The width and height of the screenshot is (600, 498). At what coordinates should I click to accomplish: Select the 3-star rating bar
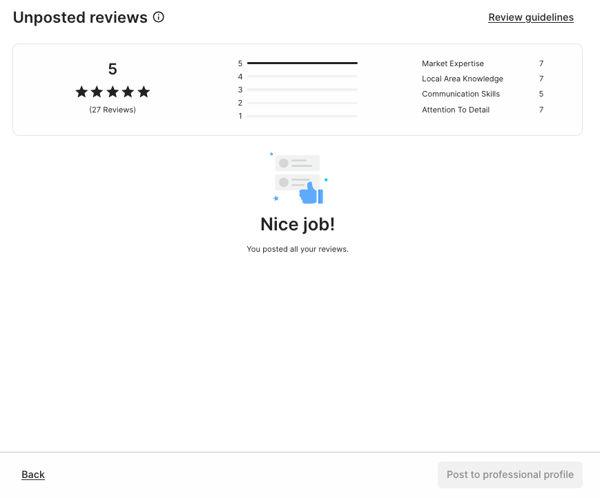(302, 90)
